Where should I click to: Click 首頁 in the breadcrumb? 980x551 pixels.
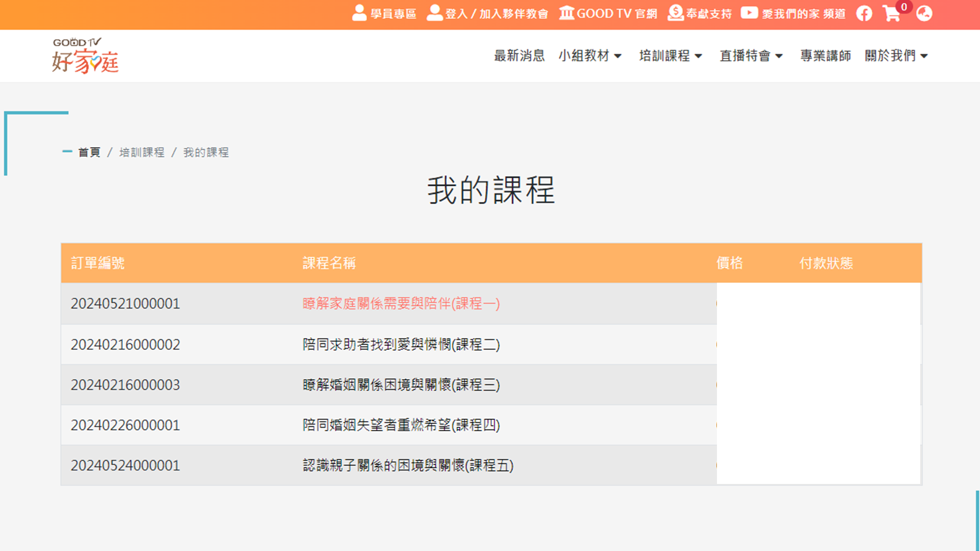[89, 152]
